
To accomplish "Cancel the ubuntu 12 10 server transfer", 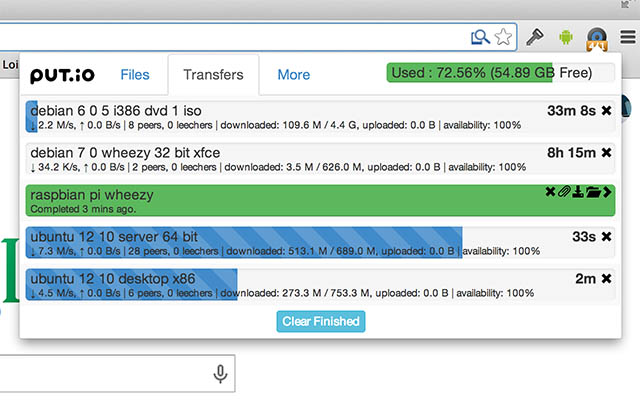I will tap(606, 236).
